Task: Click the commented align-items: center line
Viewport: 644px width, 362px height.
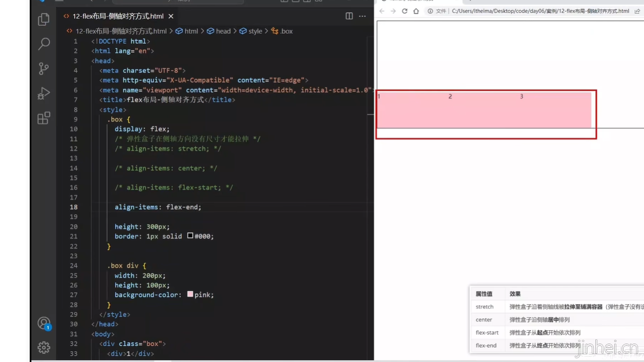Action: coord(166,168)
